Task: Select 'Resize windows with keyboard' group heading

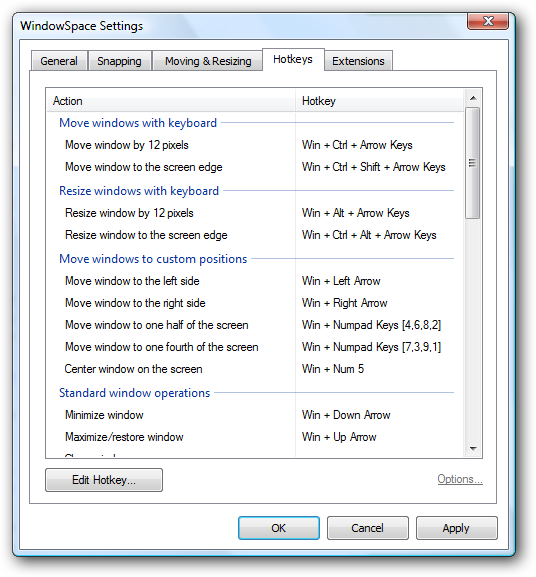Action: point(139,191)
